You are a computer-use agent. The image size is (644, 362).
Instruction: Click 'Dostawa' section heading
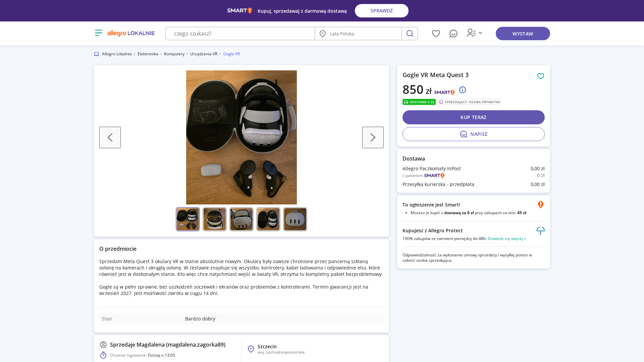click(414, 159)
